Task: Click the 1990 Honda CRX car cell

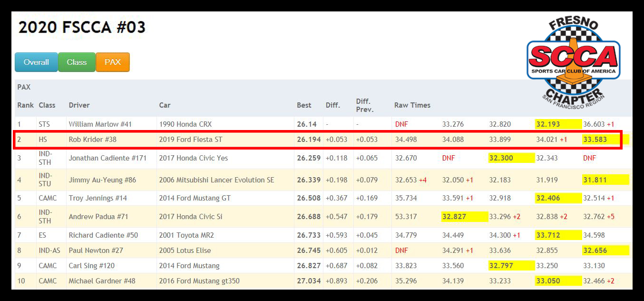Action: [185, 124]
